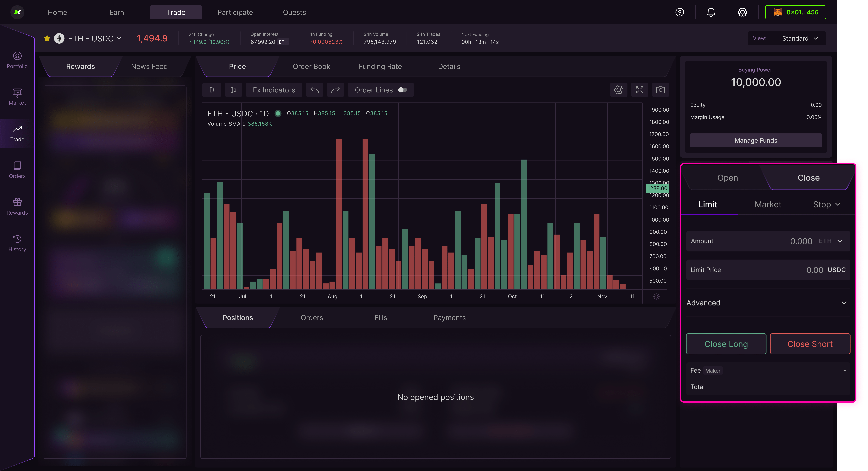
Task: Select the Price chart tab
Action: click(x=238, y=66)
